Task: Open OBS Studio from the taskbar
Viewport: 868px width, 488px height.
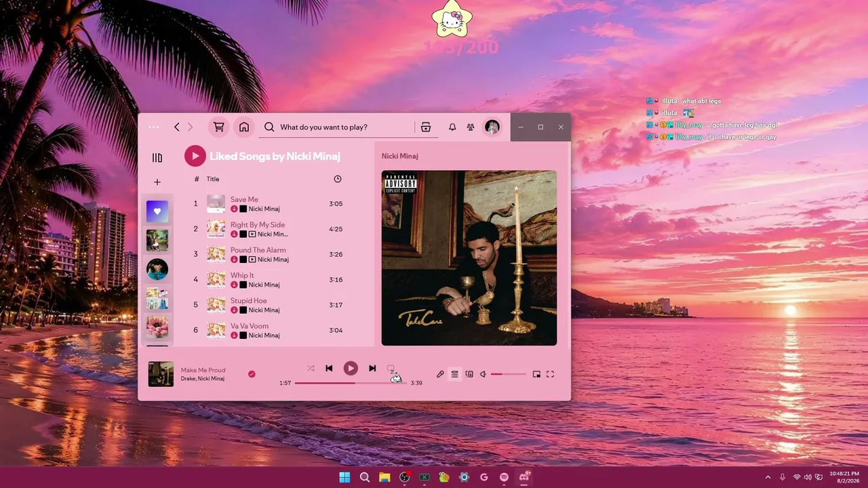Action: coord(404,477)
